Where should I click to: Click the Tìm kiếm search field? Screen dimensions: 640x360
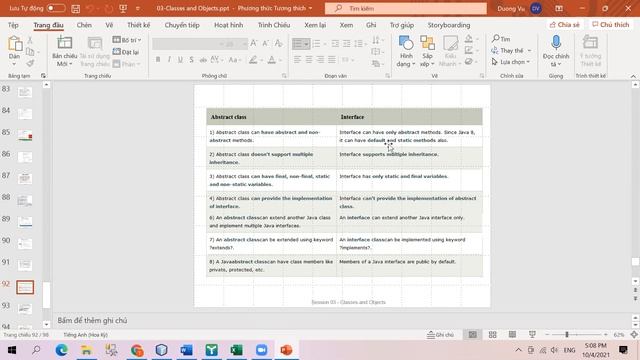coord(406,8)
